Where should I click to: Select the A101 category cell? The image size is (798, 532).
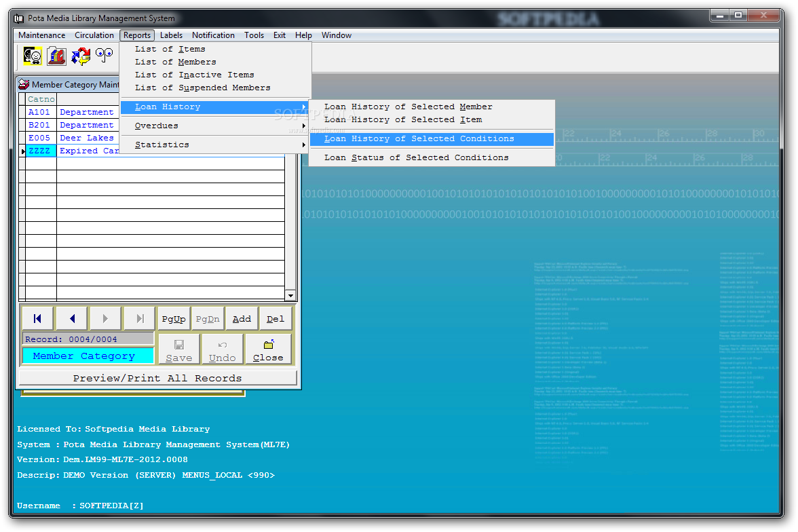(x=41, y=112)
